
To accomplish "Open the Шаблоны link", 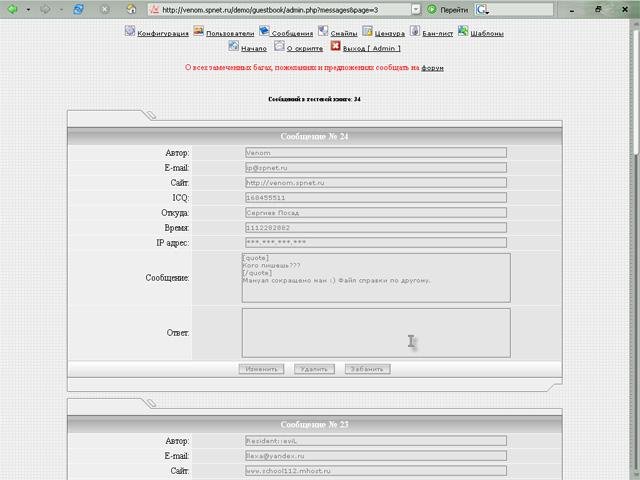I will [487, 33].
